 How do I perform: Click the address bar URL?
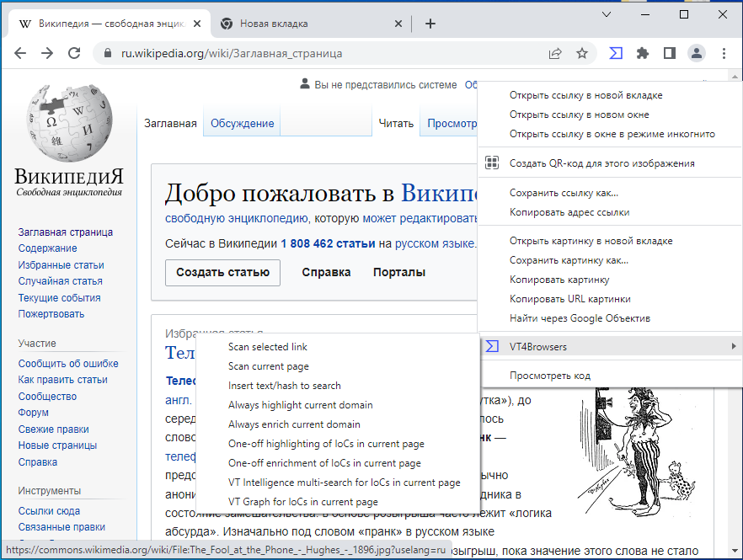(231, 54)
